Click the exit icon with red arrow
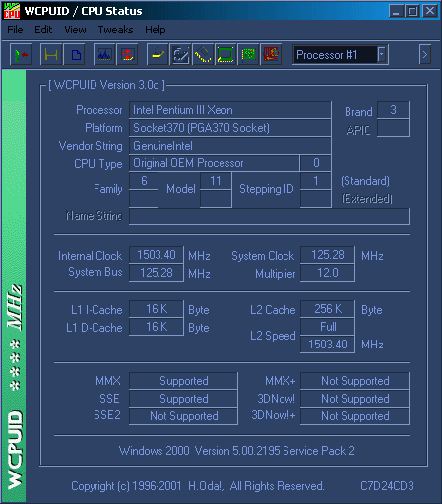Image resolution: width=442 pixels, height=504 pixels. click(x=21, y=54)
